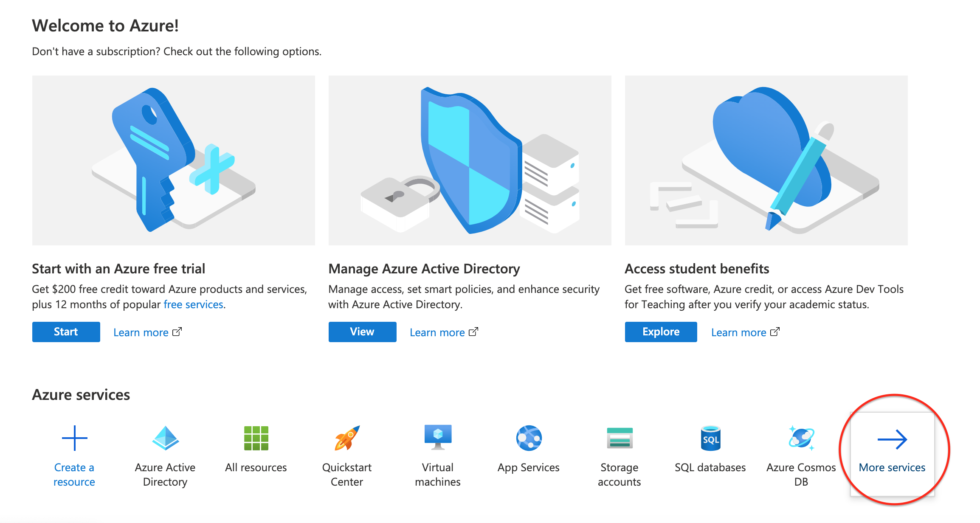Select the App Services icon

[529, 438]
